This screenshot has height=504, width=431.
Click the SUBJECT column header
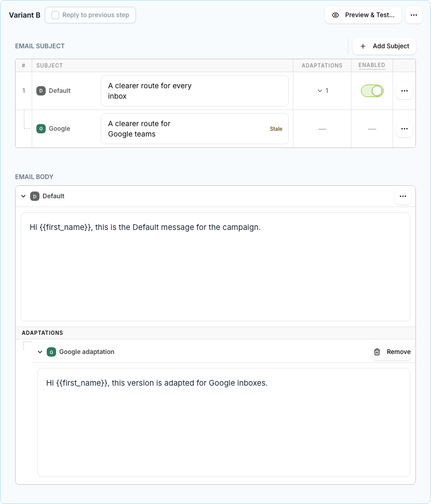[49, 65]
